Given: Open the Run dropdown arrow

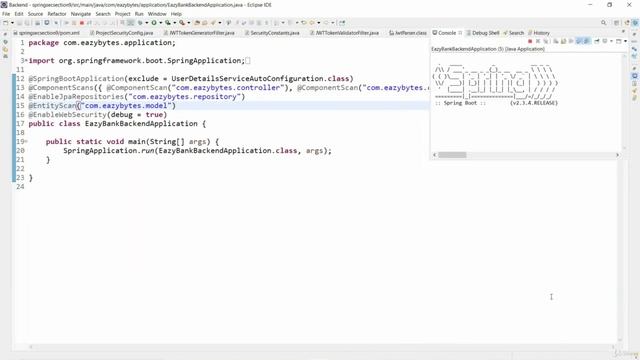Looking at the screenshot, I should pos(160,23).
